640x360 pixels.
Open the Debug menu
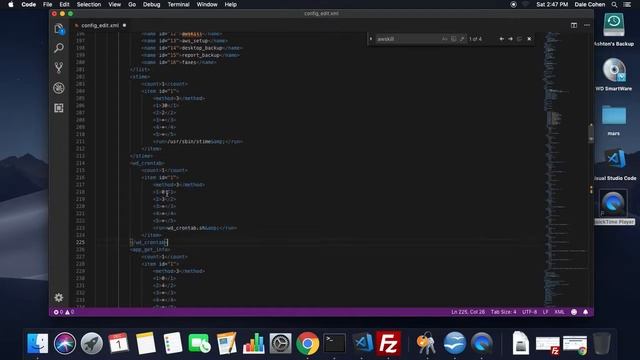click(x=151, y=4)
